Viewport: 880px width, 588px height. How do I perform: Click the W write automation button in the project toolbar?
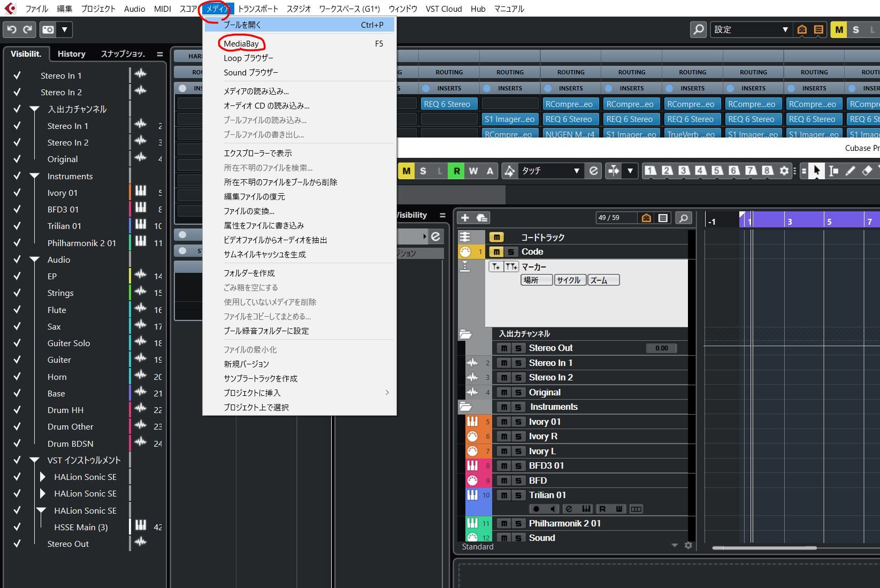click(473, 171)
